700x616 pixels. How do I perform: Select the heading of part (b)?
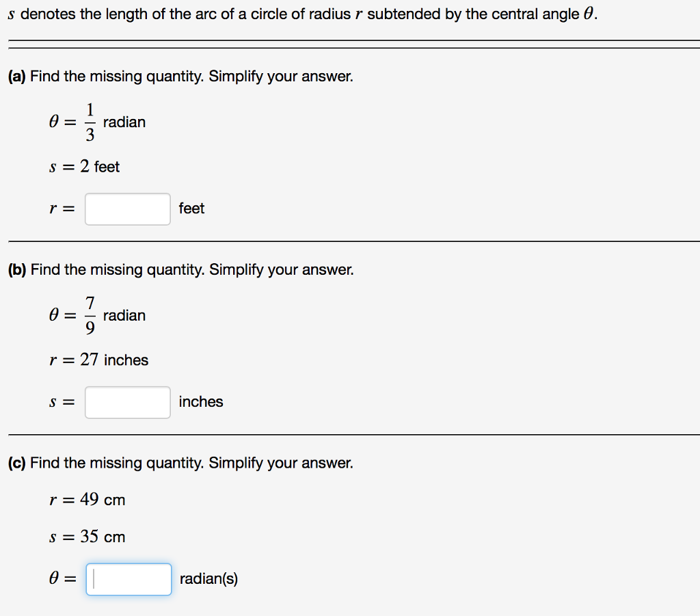coord(180,269)
